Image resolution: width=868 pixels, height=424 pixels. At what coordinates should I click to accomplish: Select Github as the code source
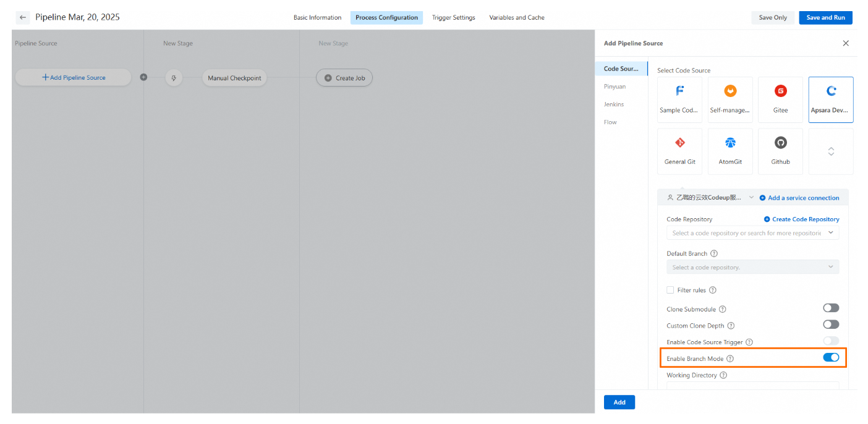tap(780, 151)
